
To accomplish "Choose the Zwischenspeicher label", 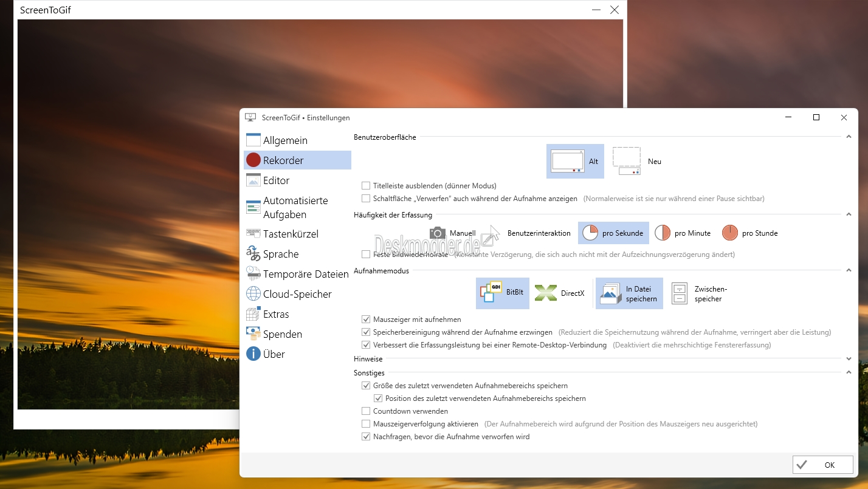I will 711,294.
